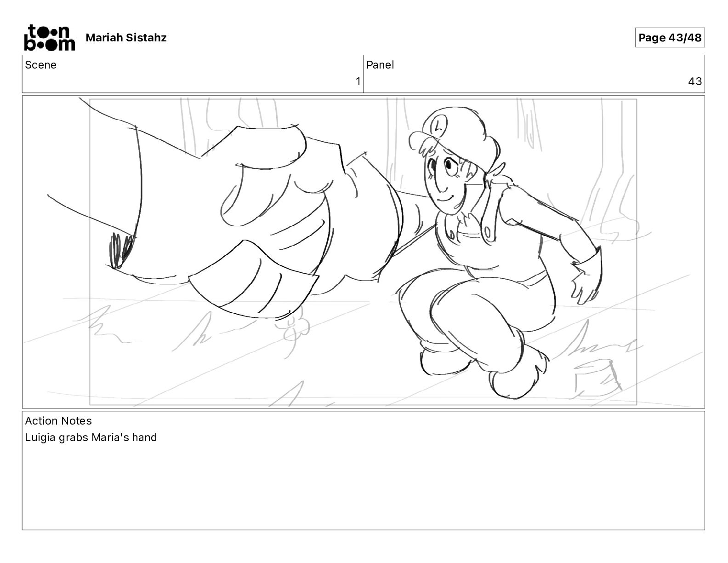
Task: Click the 'Action Notes' heading
Action: click(58, 421)
